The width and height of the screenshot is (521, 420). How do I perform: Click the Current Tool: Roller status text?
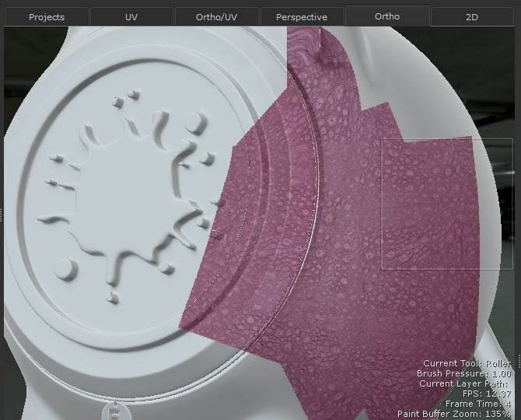(x=467, y=363)
